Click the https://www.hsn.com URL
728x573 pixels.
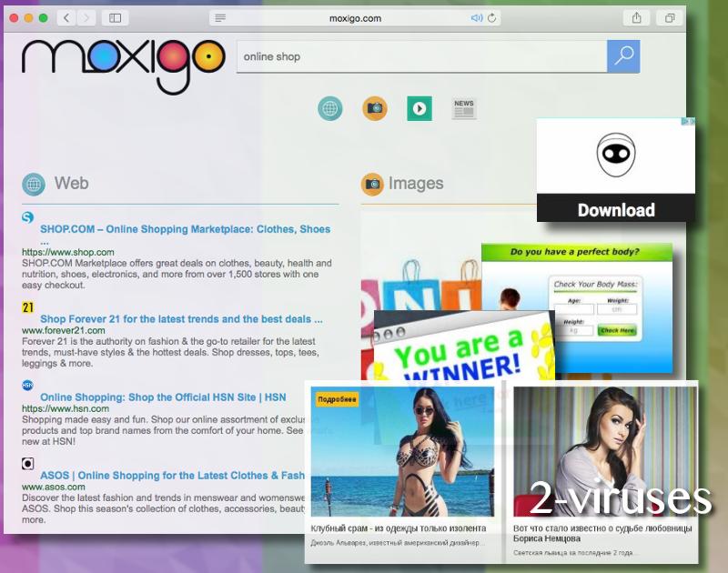pos(66,408)
